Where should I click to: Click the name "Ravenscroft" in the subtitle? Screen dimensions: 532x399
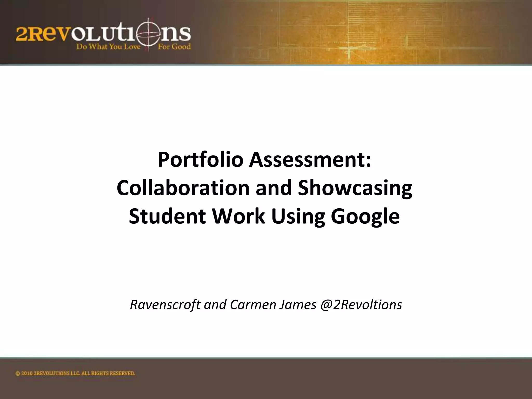coord(165,305)
